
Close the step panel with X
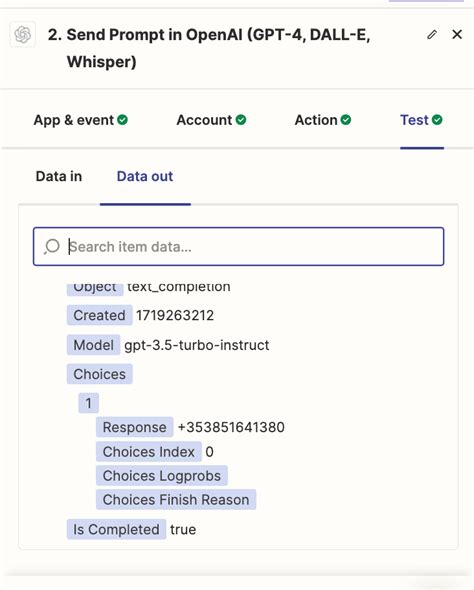[x=457, y=35]
